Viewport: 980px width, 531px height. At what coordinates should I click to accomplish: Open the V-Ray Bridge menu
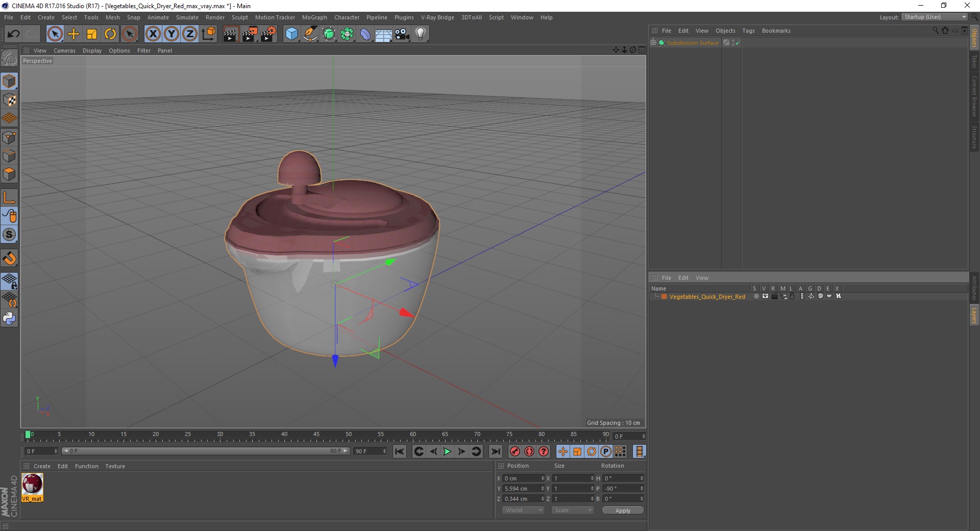tap(437, 17)
